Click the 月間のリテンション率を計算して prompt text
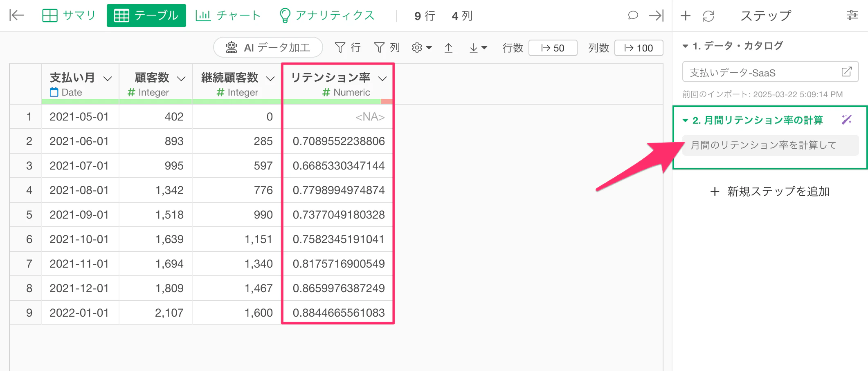 click(x=763, y=145)
